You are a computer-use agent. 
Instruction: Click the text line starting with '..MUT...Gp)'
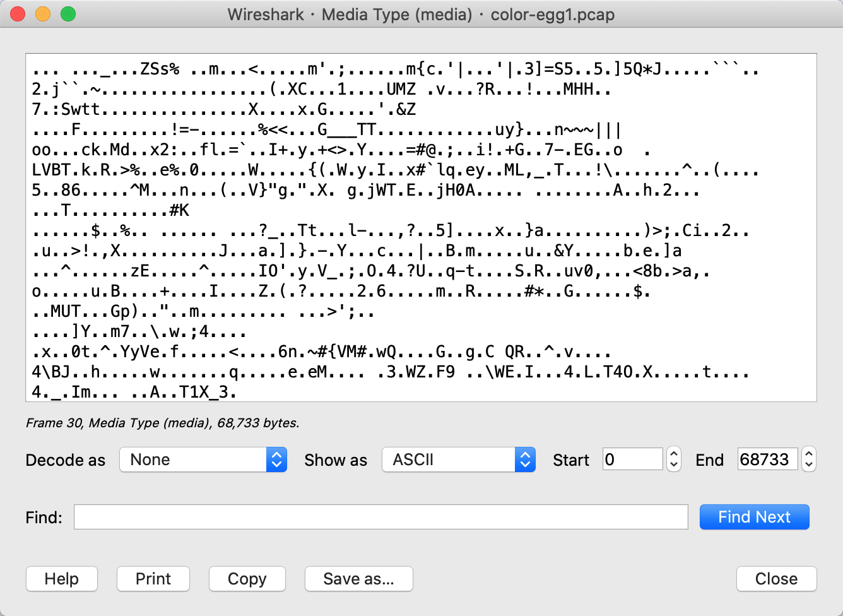pyautogui.click(x=203, y=312)
